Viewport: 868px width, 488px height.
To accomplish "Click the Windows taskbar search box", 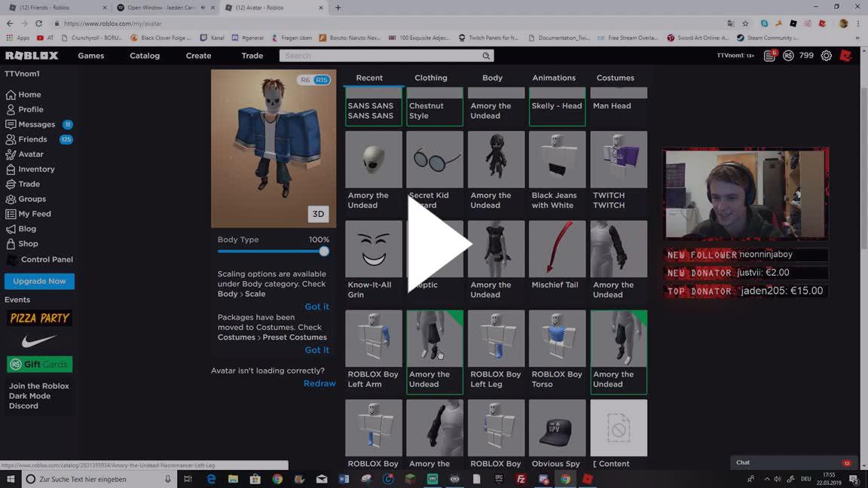I will pos(99,479).
